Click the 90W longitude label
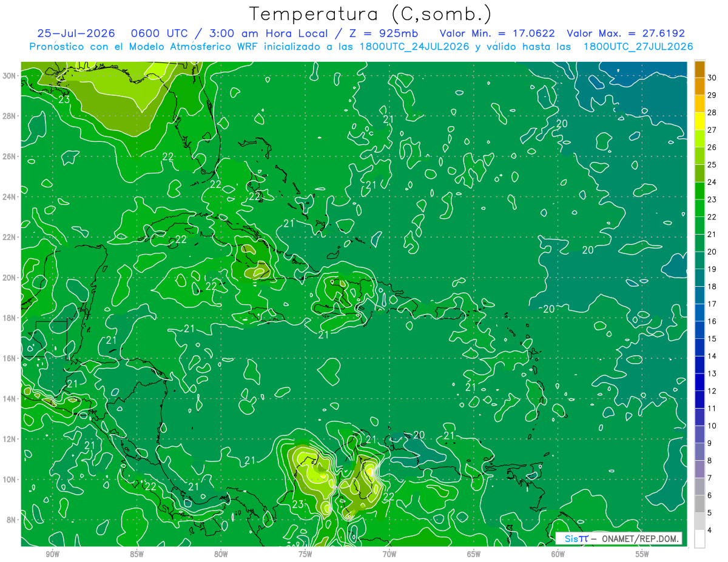Image resolution: width=728 pixels, height=562 pixels. [x=52, y=554]
